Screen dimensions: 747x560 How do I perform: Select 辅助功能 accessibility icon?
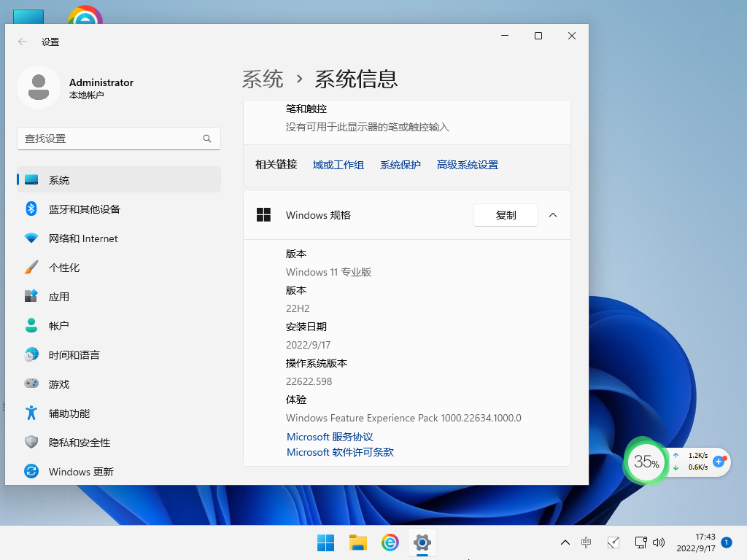pyautogui.click(x=31, y=413)
